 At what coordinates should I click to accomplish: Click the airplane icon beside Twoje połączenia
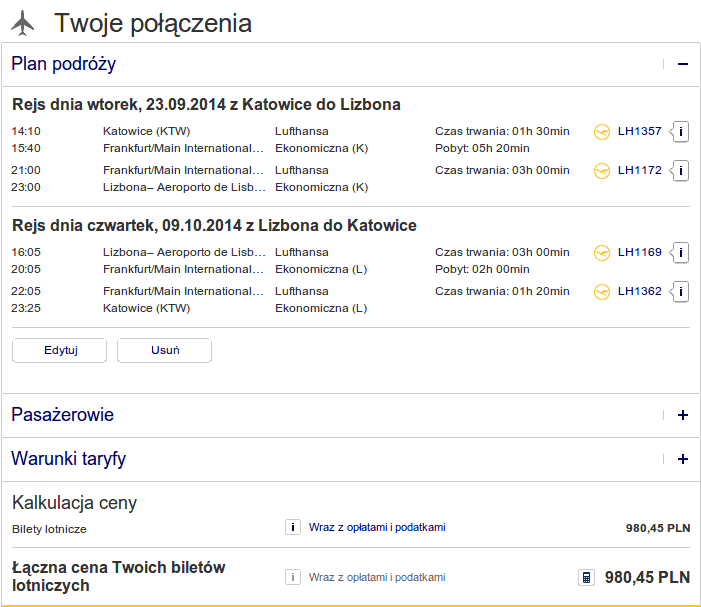click(22, 23)
